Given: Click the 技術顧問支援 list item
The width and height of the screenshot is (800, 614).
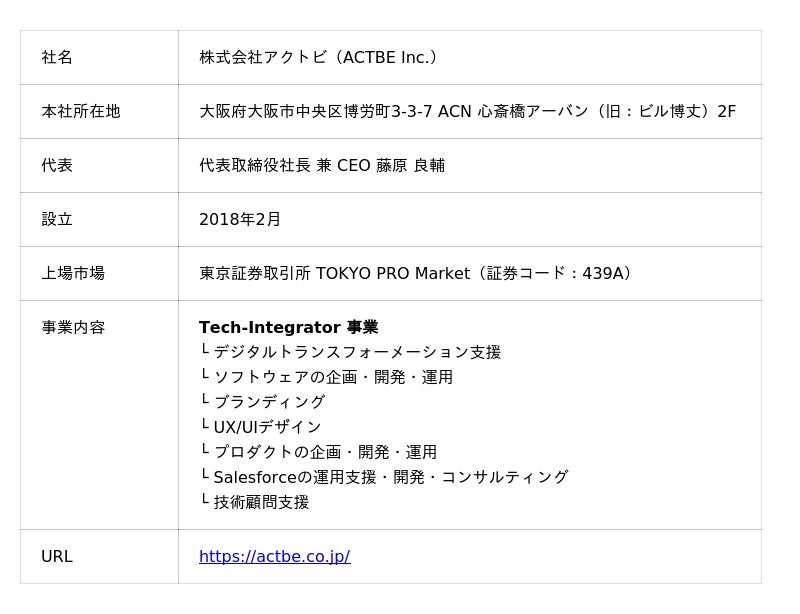Looking at the screenshot, I should 261,503.
